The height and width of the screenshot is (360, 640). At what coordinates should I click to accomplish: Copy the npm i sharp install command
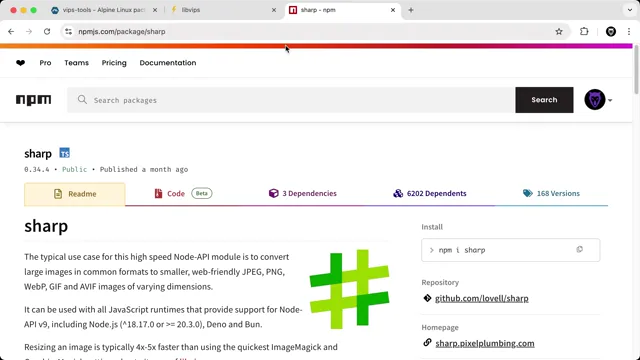pyautogui.click(x=580, y=249)
